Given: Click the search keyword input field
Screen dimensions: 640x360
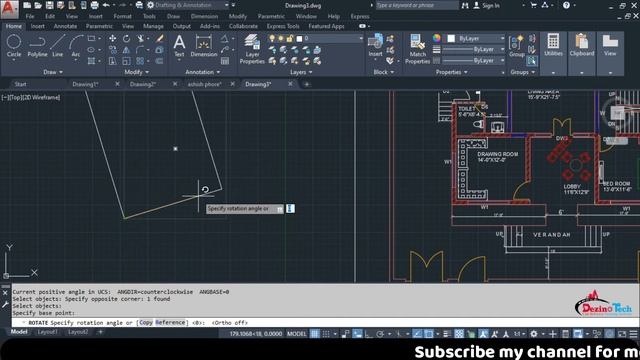Looking at the screenshot, I should click(417, 5).
